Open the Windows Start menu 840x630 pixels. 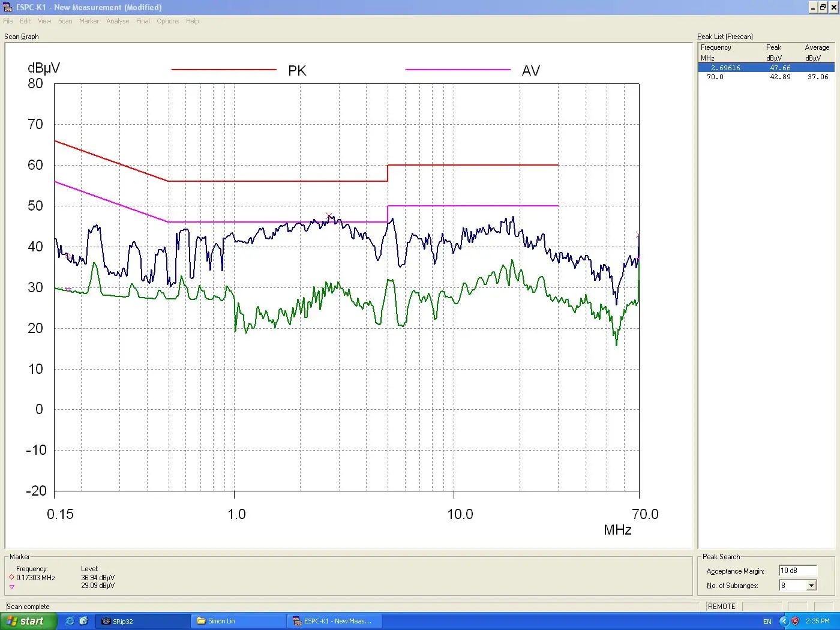click(28, 621)
